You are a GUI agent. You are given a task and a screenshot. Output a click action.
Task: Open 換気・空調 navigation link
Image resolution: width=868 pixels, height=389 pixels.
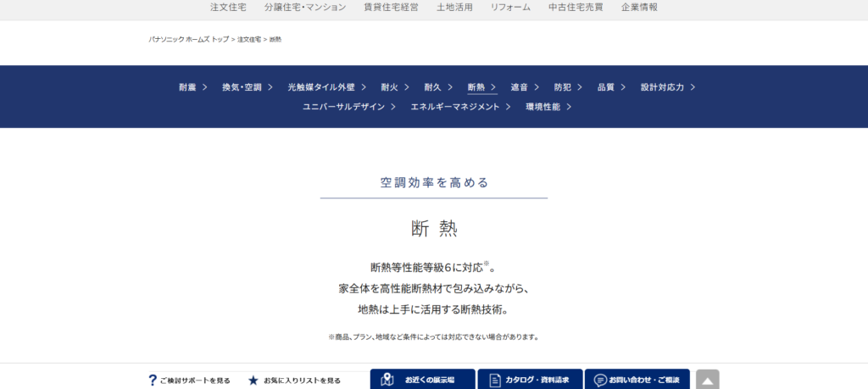point(242,87)
